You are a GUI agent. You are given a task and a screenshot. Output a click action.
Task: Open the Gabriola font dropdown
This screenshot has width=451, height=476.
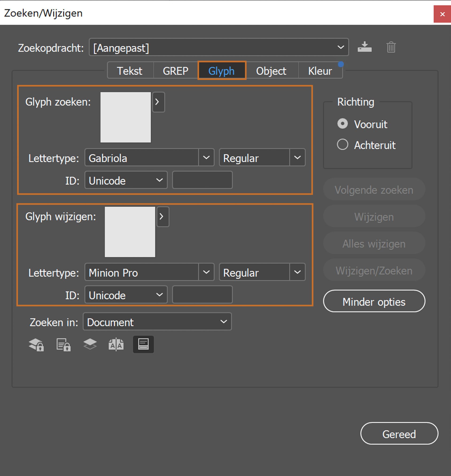pos(206,157)
